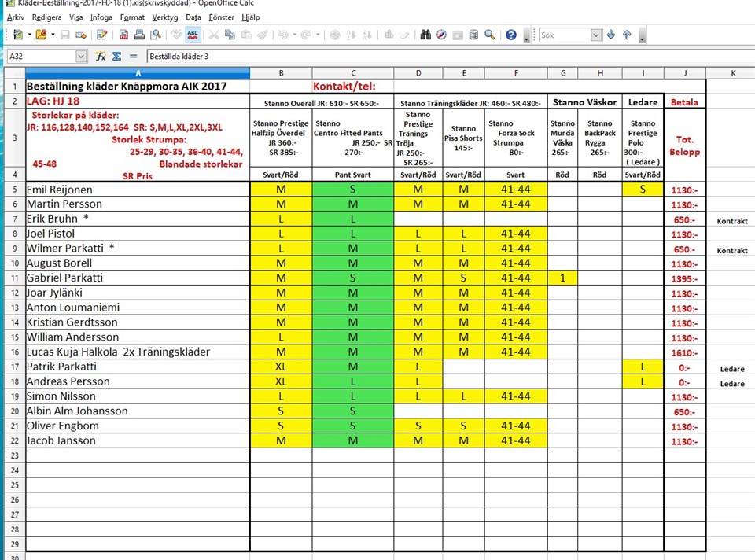The image size is (755, 560).
Task: Click the Find Previous up arrow button
Action: (627, 35)
